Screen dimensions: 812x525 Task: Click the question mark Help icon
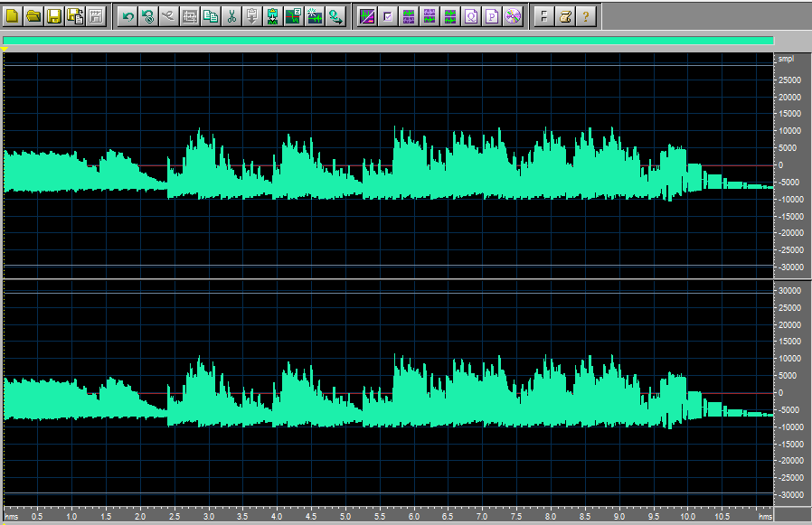coord(585,15)
